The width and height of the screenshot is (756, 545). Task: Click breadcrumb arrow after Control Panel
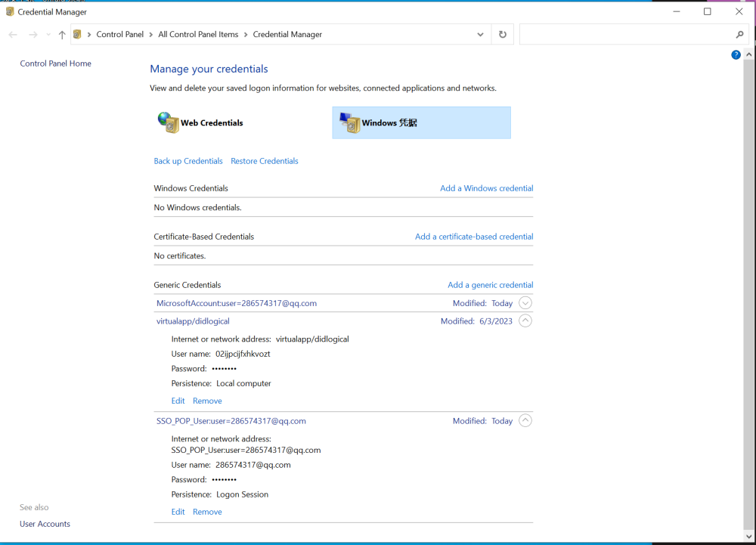[x=151, y=34]
